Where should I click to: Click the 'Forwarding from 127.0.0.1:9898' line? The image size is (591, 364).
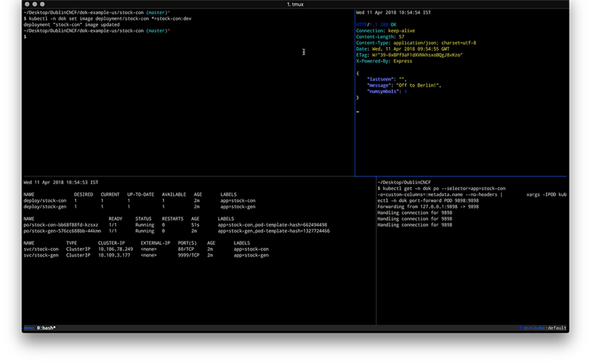click(427, 207)
